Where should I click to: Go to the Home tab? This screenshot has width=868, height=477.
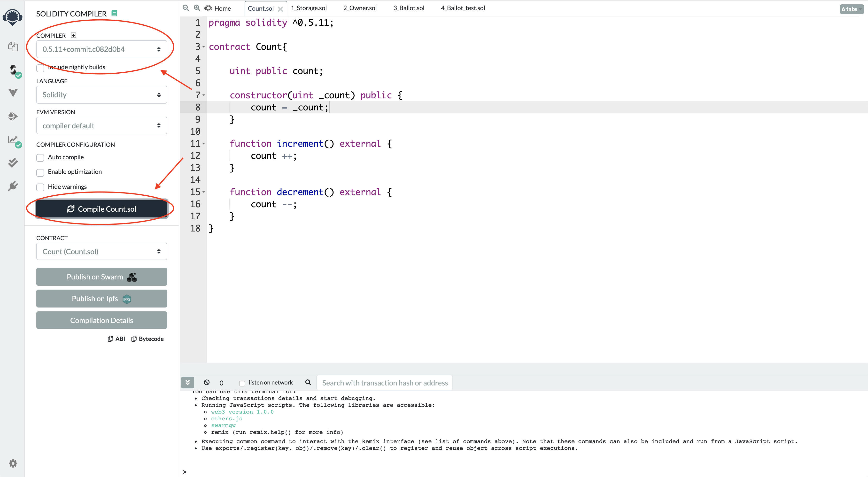[222, 8]
